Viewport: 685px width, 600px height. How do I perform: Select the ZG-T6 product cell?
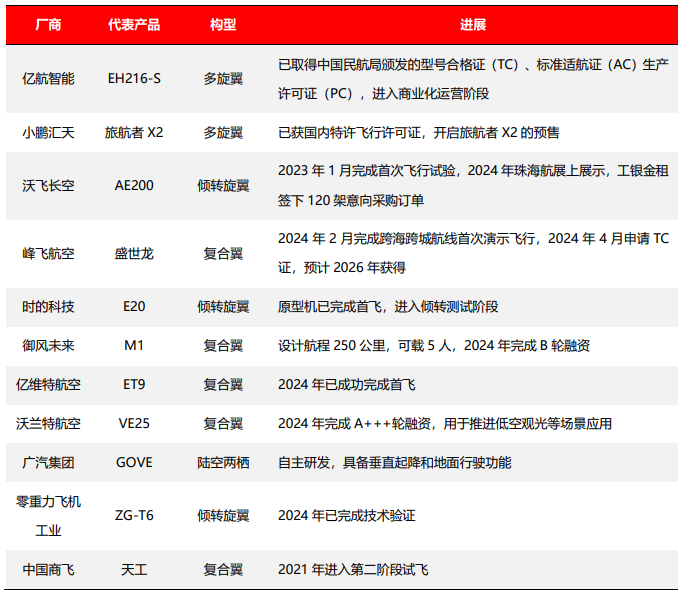[x=134, y=516]
